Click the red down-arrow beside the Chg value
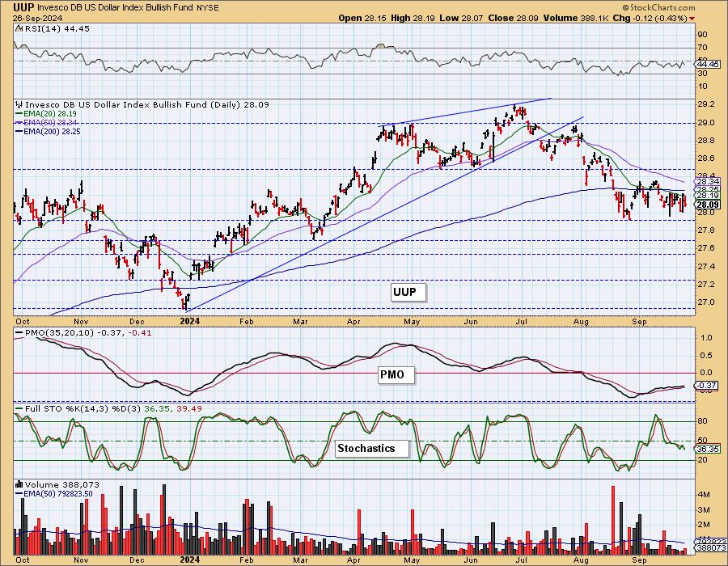Image resolution: width=728 pixels, height=566 pixels. coord(692,19)
